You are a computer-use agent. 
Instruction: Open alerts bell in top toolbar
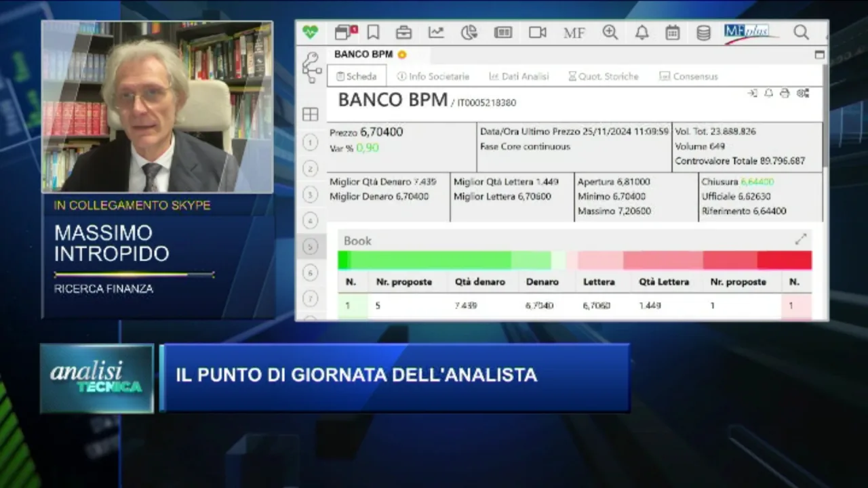[642, 32]
